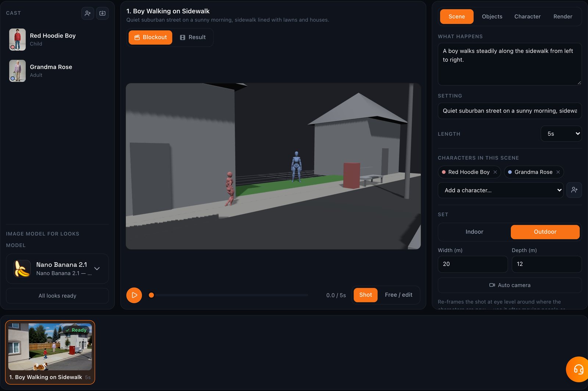Viewport: 588px width, 391px height.
Task: Open the Character tab
Action: 527,17
